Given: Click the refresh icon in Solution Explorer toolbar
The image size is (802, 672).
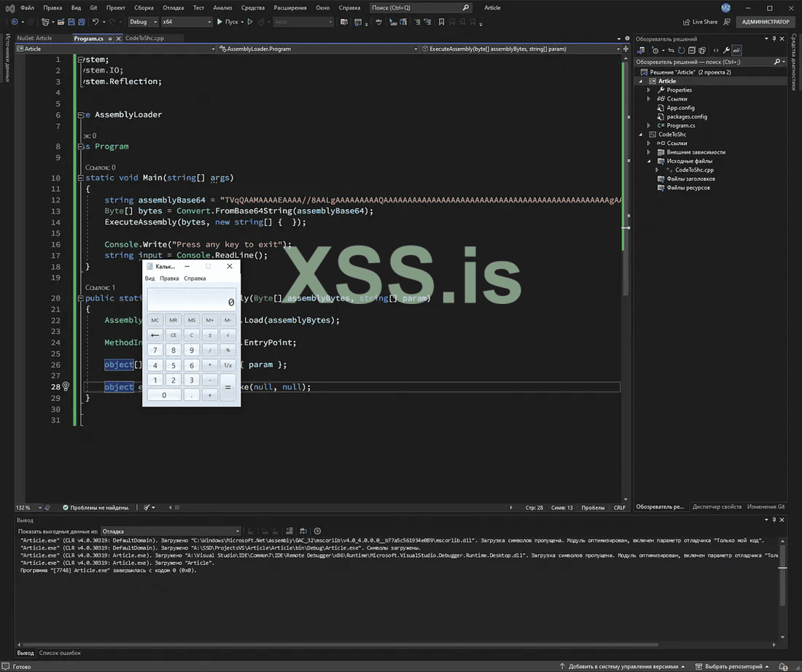Looking at the screenshot, I should 681,50.
